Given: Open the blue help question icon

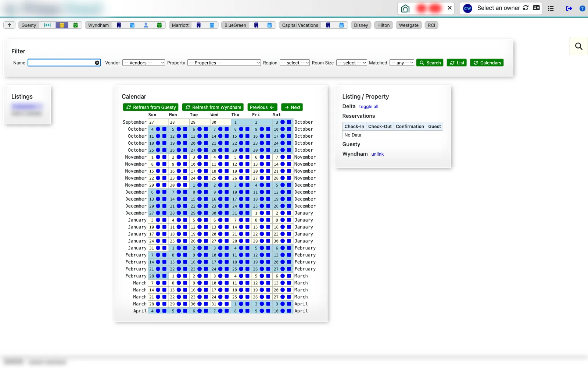Looking at the screenshot, I should click(582, 8).
